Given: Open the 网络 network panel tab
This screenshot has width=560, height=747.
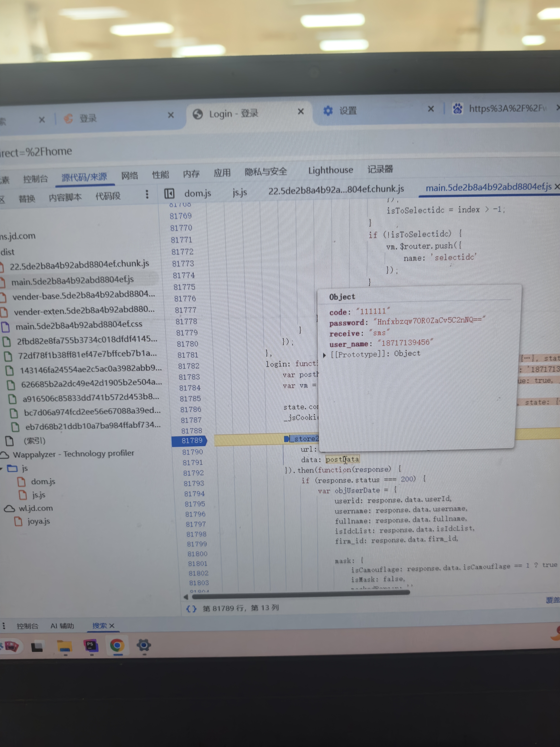Looking at the screenshot, I should click(x=130, y=175).
